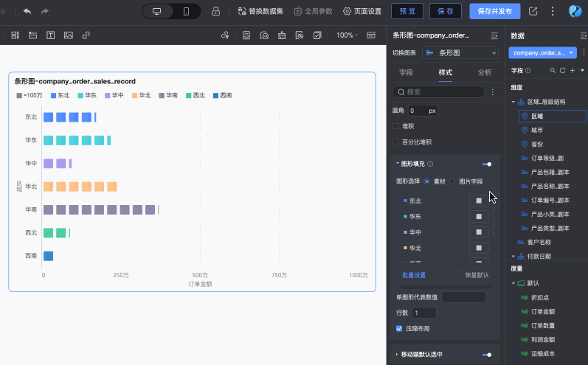The height and width of the screenshot is (365, 588).
Task: Search fields using the magnifier icon
Action: 553,70
